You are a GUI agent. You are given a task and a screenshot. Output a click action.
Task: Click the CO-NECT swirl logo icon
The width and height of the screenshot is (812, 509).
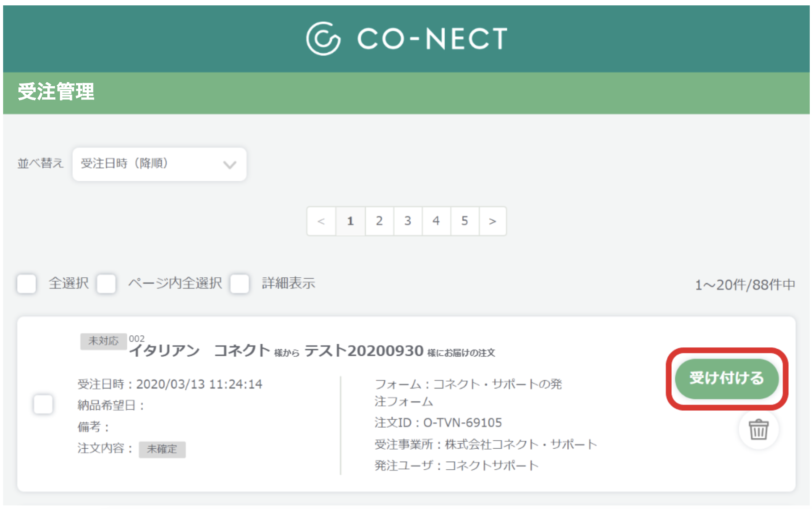(x=323, y=38)
